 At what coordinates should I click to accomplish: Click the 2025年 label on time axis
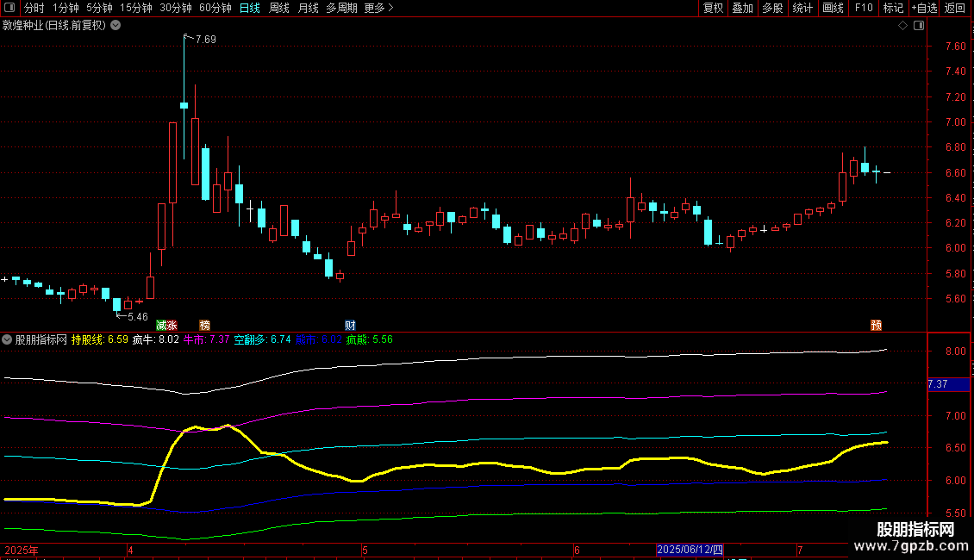click(22, 550)
